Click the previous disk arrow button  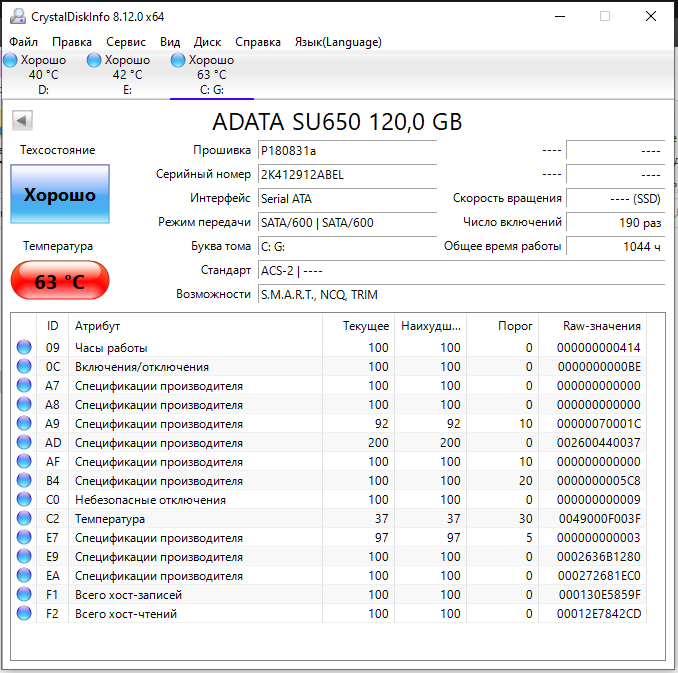[22, 120]
